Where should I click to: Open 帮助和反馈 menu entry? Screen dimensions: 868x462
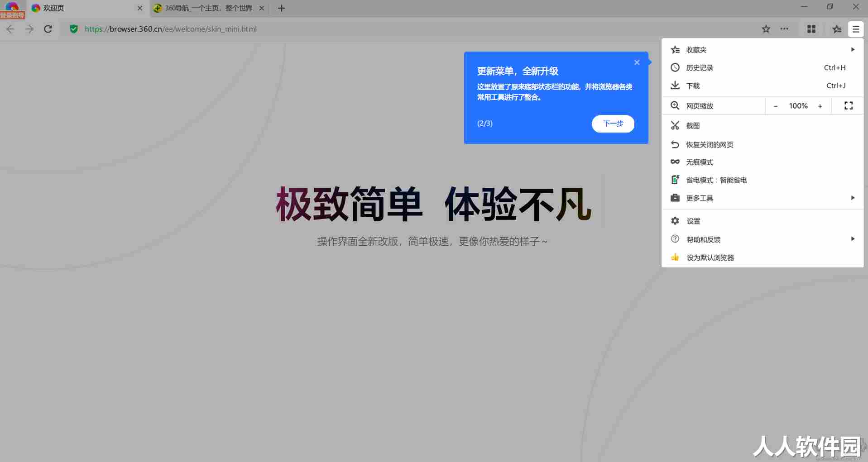click(x=762, y=239)
